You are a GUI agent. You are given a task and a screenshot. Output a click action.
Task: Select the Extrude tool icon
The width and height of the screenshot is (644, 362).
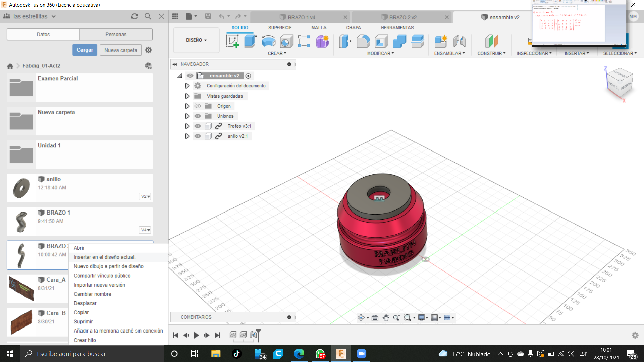point(250,41)
